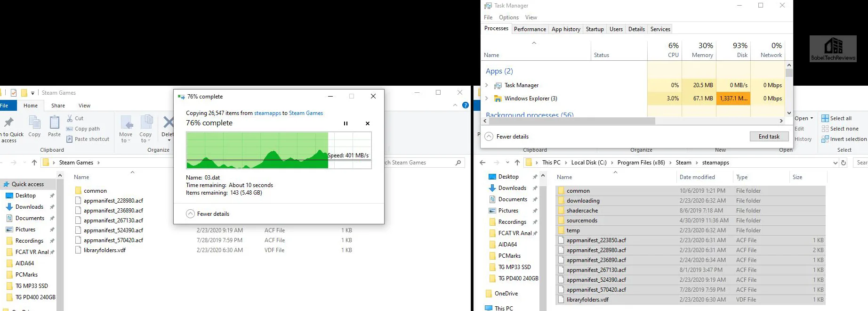This screenshot has height=311, width=868.
Task: Follow the steamapps source link
Action: coord(267,113)
